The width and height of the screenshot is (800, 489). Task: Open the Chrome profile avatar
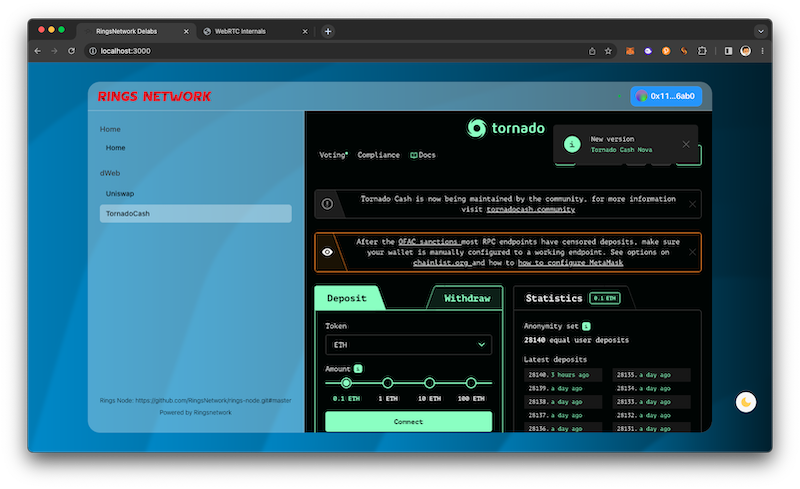[x=745, y=51]
